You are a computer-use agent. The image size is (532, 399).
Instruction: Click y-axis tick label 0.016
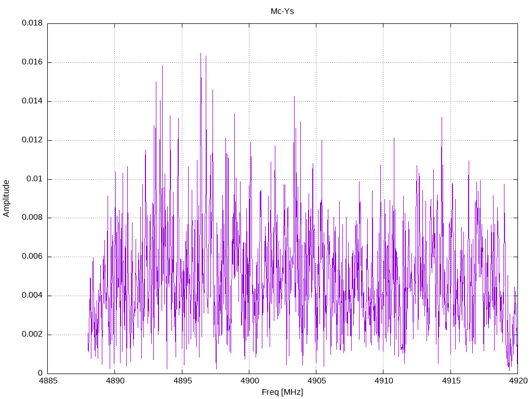click(x=32, y=62)
